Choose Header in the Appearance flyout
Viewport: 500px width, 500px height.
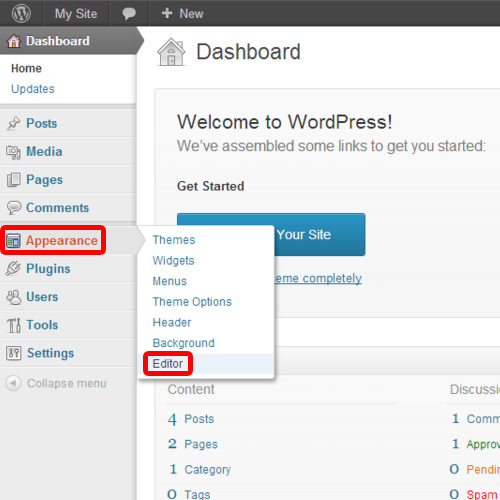pyautogui.click(x=172, y=322)
